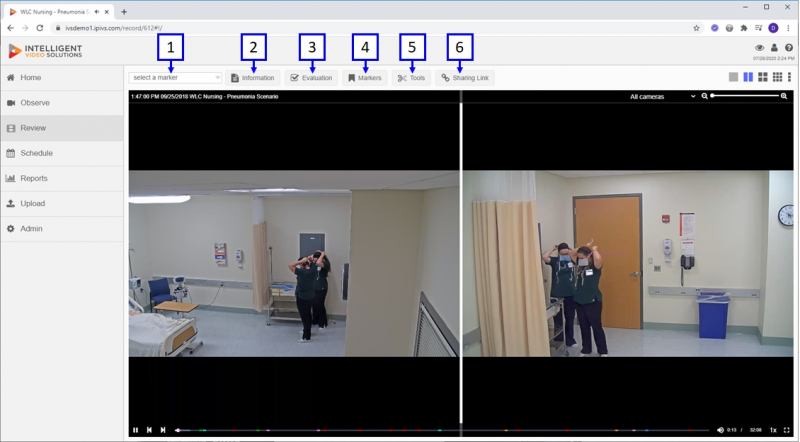Enter fullscreen video mode
Viewport: 800px width, 442px height.
coord(787,430)
